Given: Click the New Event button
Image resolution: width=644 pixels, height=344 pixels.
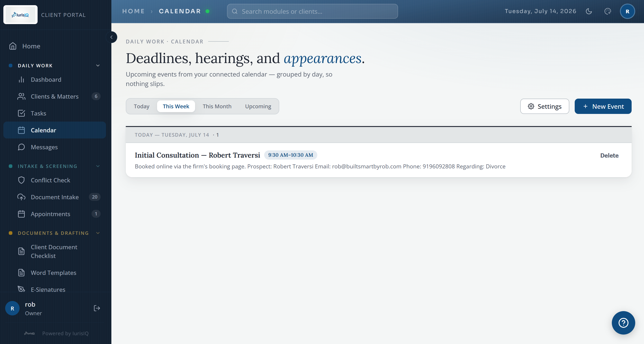Looking at the screenshot, I should click(603, 106).
